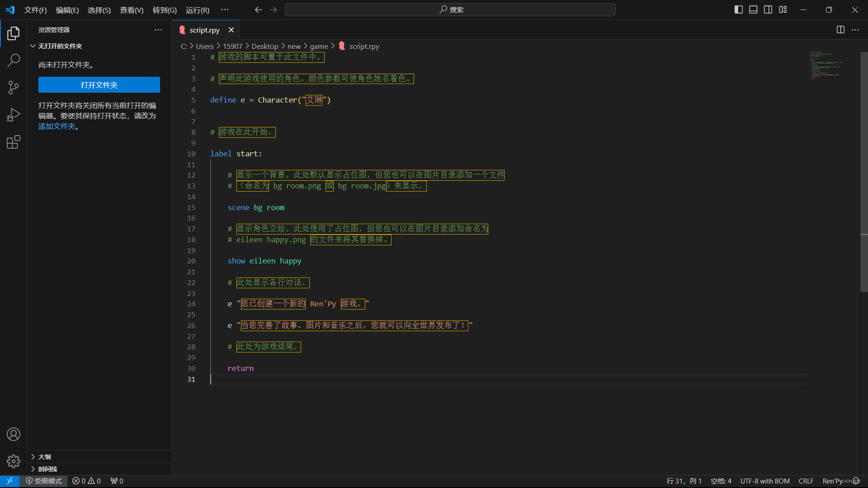Open the Extensions view icon

14,142
